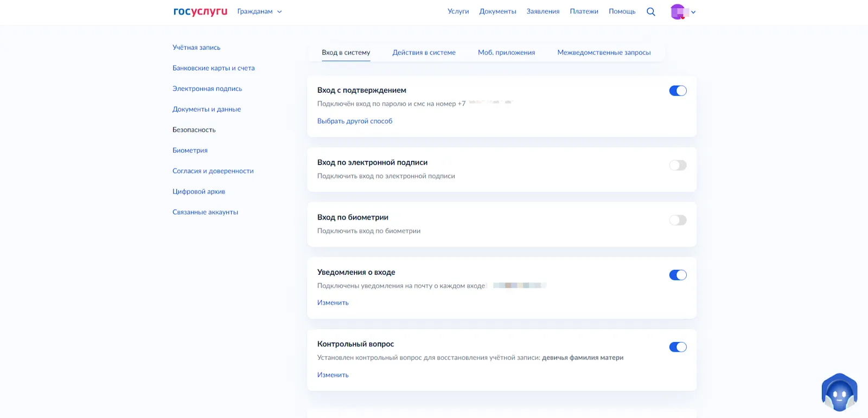Enable Вход по электронной подписи toggle
The height and width of the screenshot is (418, 868).
tap(678, 165)
